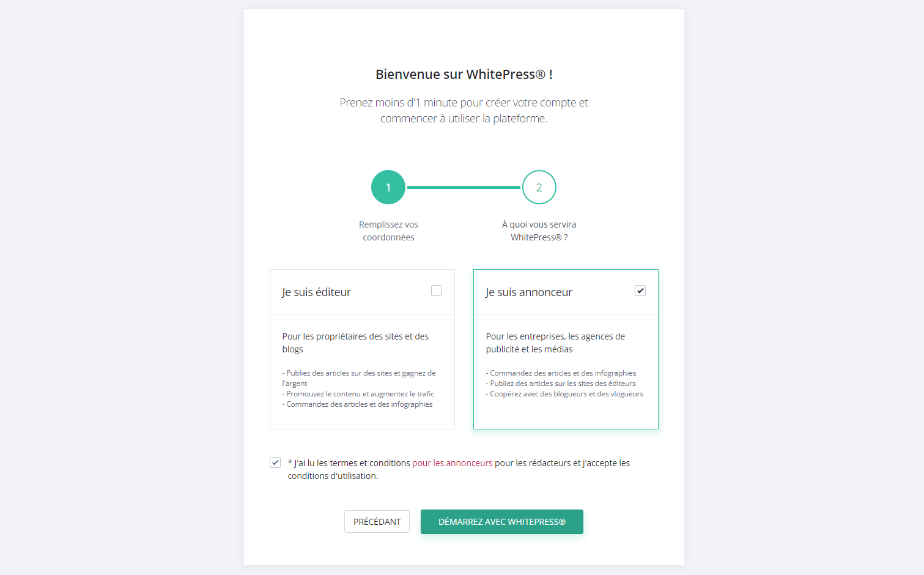This screenshot has height=575, width=924.
Task: Select step 2 circle in progress indicator
Action: [x=539, y=187]
